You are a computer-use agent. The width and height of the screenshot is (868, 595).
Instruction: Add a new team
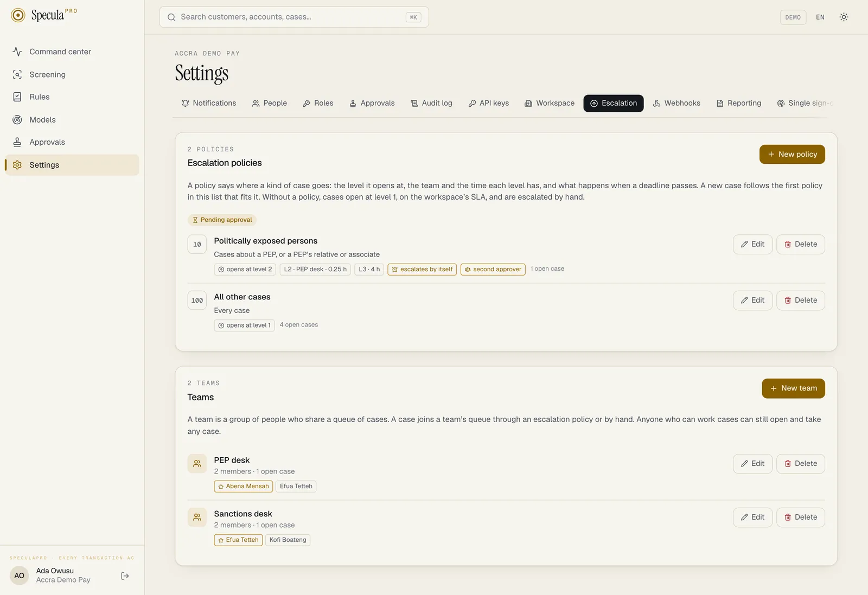pyautogui.click(x=793, y=388)
